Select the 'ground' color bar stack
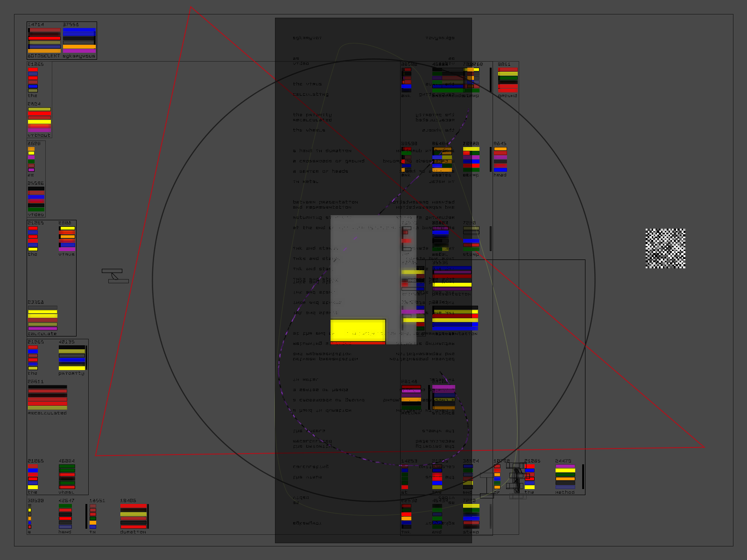Viewport: 747px width, 560px height. tap(507, 80)
